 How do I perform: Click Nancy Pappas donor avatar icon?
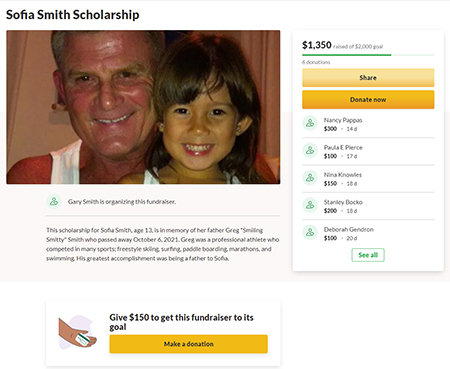[x=310, y=123]
